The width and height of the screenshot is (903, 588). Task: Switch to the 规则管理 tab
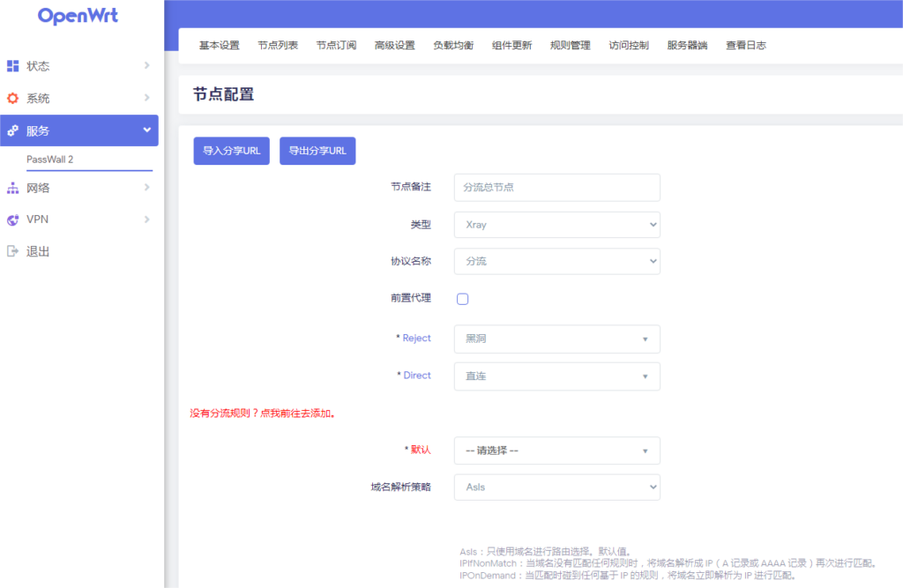[x=570, y=46]
